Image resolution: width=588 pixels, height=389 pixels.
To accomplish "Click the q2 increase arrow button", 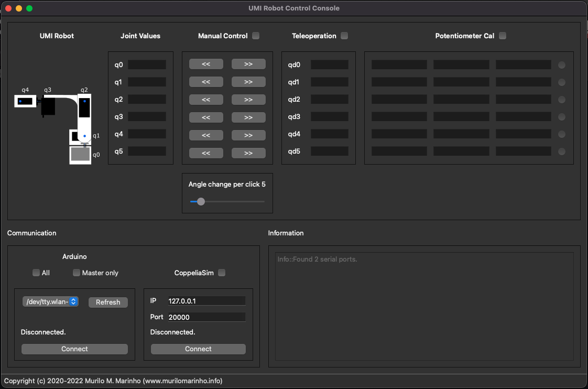I will point(248,100).
